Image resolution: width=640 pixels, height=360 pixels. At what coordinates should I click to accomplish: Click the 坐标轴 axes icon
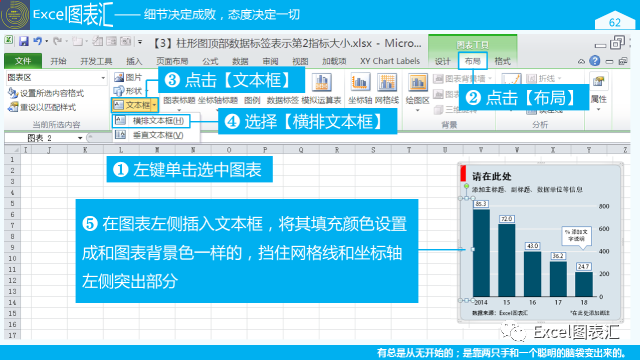[359, 89]
